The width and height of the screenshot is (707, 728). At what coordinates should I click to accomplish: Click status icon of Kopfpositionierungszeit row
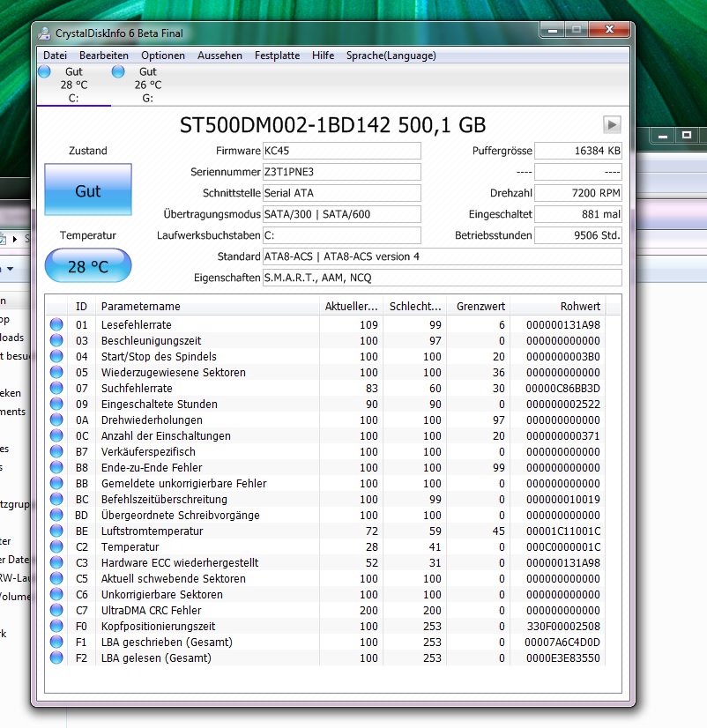pyautogui.click(x=56, y=626)
